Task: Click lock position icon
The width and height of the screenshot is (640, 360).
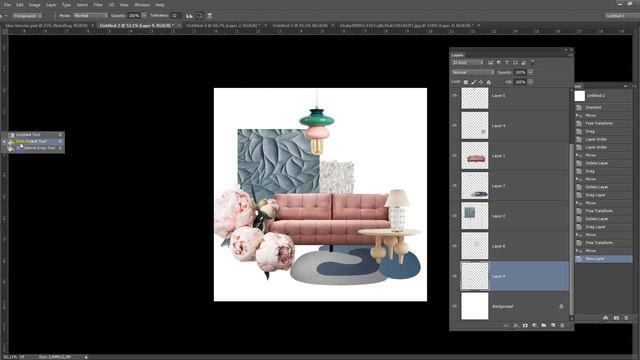Action: pyautogui.click(x=481, y=82)
